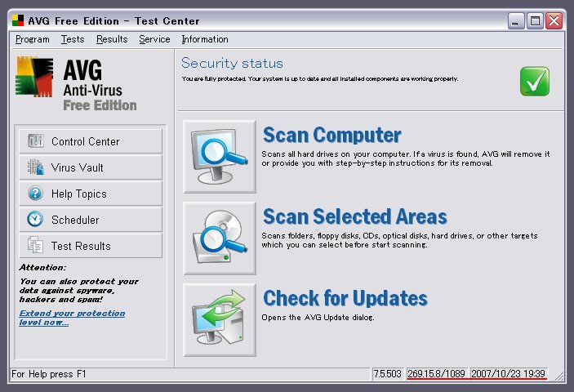The height and width of the screenshot is (392, 574).
Task: Click the date 2007/10/23 19:39
Action: tap(509, 374)
